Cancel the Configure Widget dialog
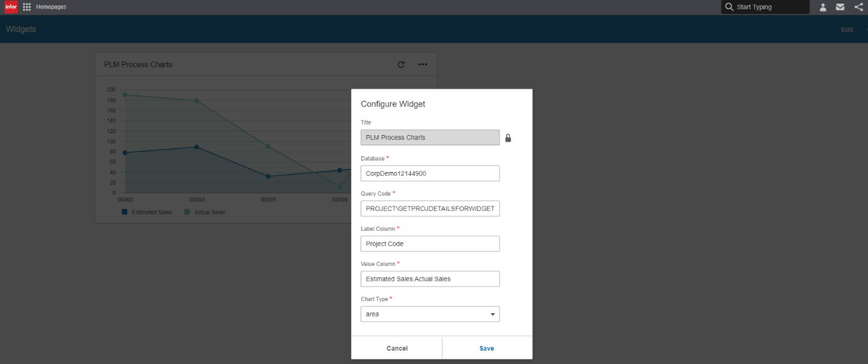Viewport: 868px width, 364px height. 397,348
